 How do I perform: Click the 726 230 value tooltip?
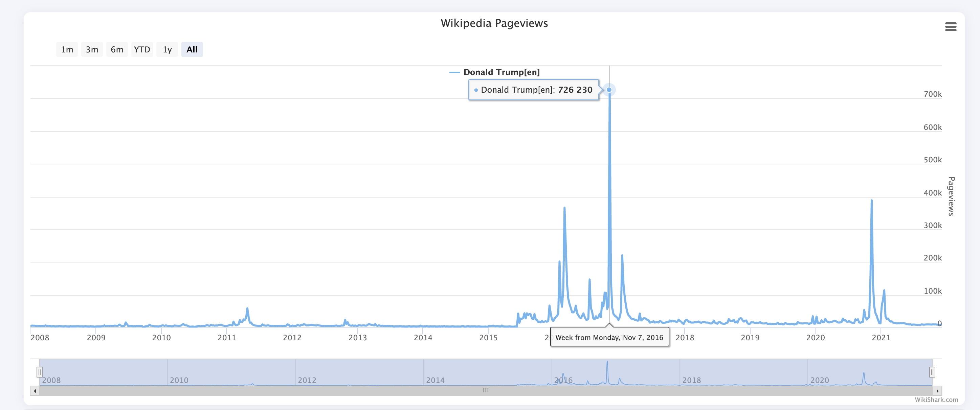[x=534, y=90]
